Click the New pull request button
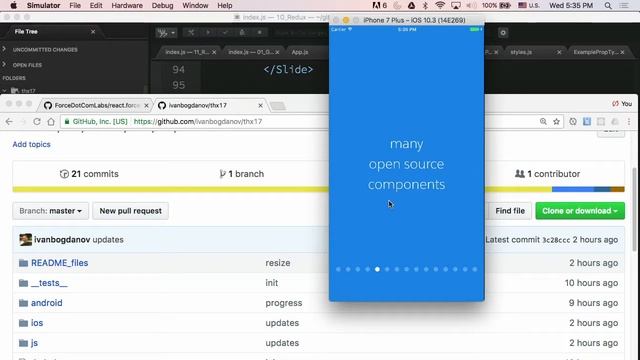The width and height of the screenshot is (640, 360). coord(131,211)
